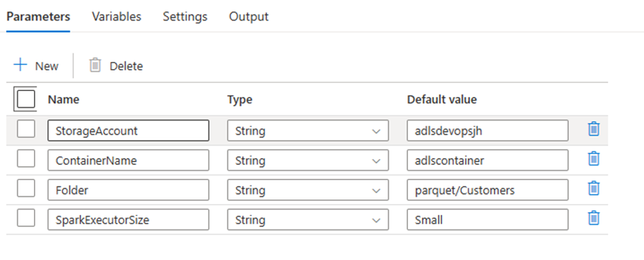This screenshot has width=644, height=260.
Task: Click the New button label
Action: coord(47,66)
